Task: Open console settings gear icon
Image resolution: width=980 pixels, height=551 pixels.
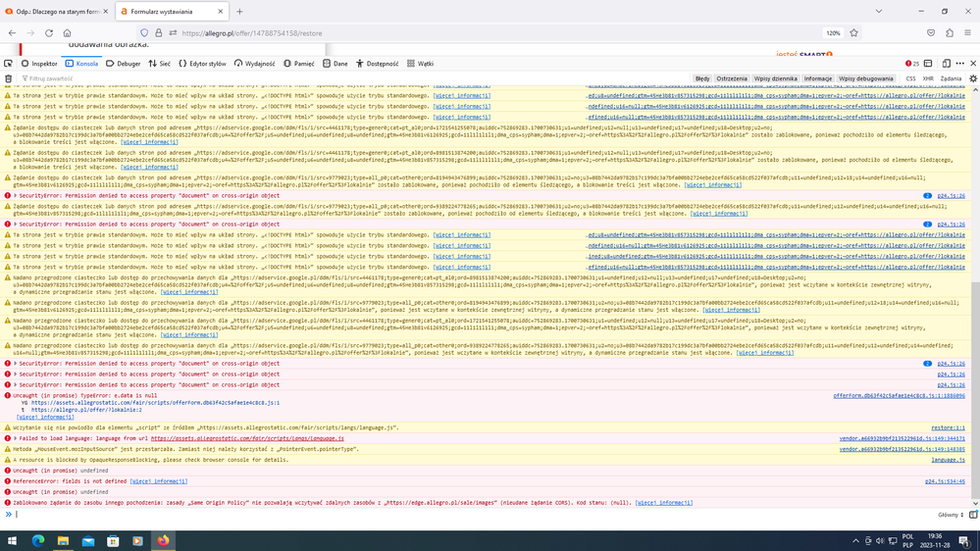Action: [x=973, y=78]
